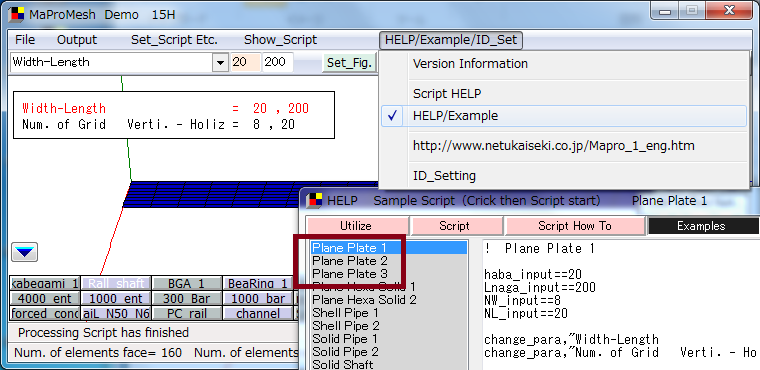Click the '! Plane Plate 1' comment line
760x370 pixels.
click(539, 249)
